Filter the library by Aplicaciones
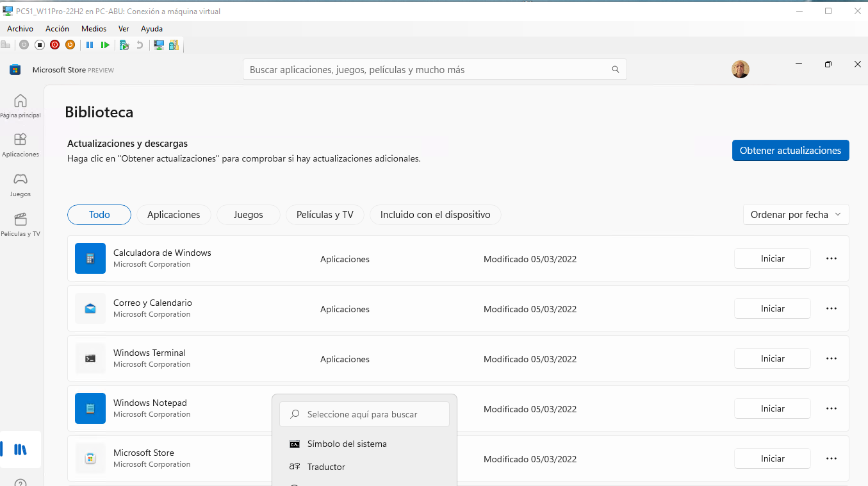The image size is (868, 486). click(174, 215)
